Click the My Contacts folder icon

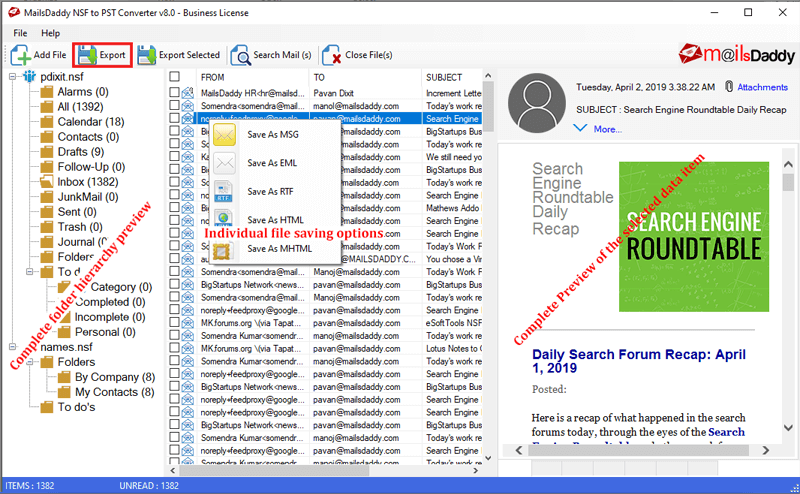(x=64, y=392)
